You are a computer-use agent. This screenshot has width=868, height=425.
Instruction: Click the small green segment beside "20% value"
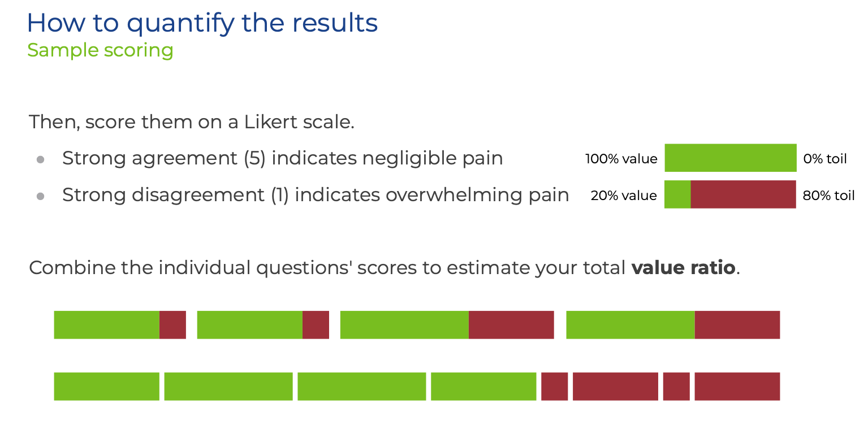tap(677, 194)
